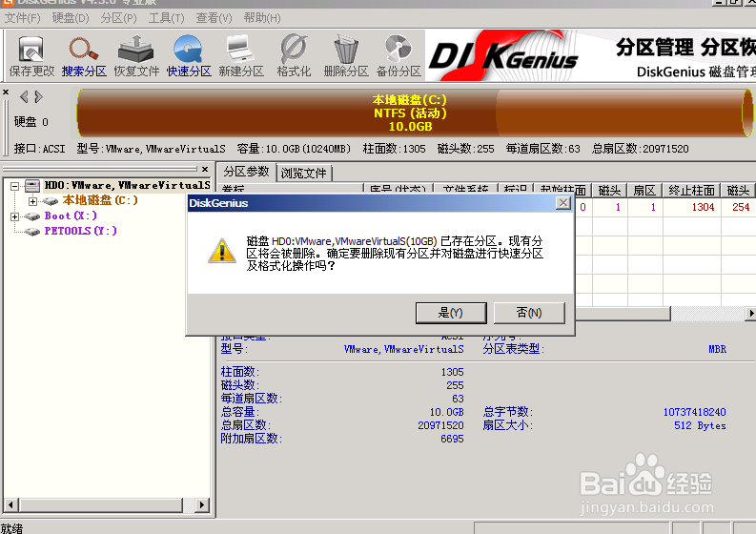Click the ending cylinder value 1304

coord(703,208)
